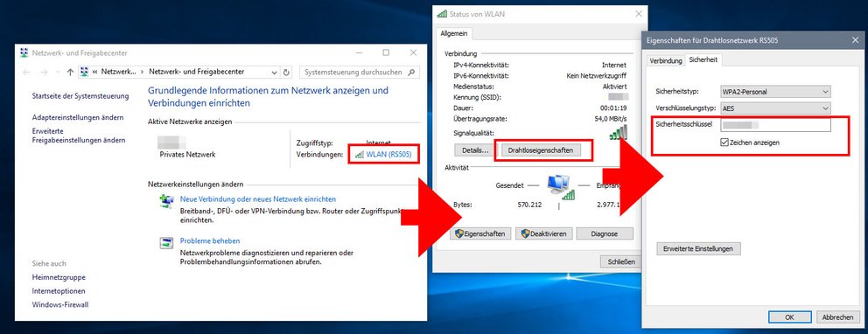Click Neue Verbindung oder neues Netzwerk einrichten
Viewport: 868px width, 334px height.
[258, 199]
